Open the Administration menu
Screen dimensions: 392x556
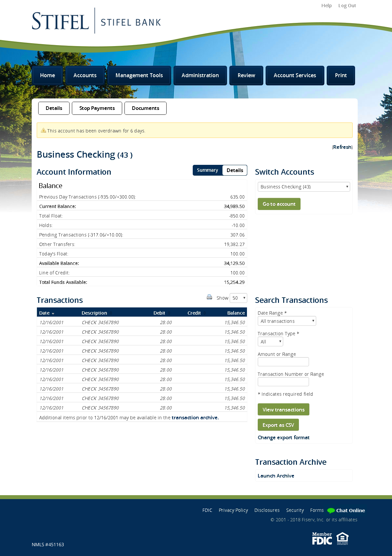200,76
